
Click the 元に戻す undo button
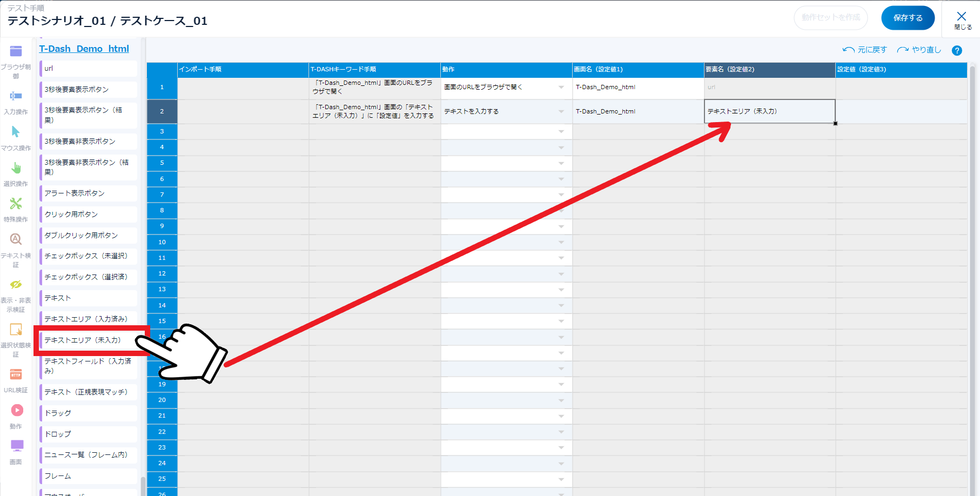865,50
